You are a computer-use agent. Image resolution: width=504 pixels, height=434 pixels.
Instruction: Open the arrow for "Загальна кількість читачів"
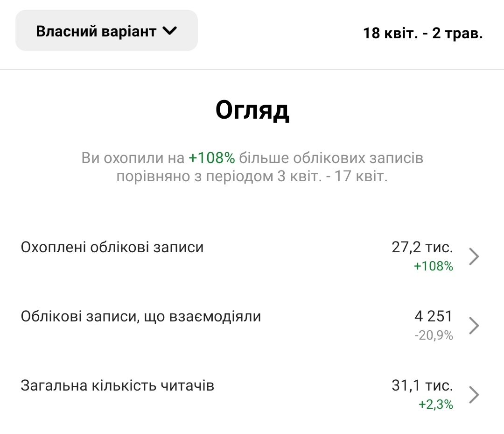pos(474,395)
